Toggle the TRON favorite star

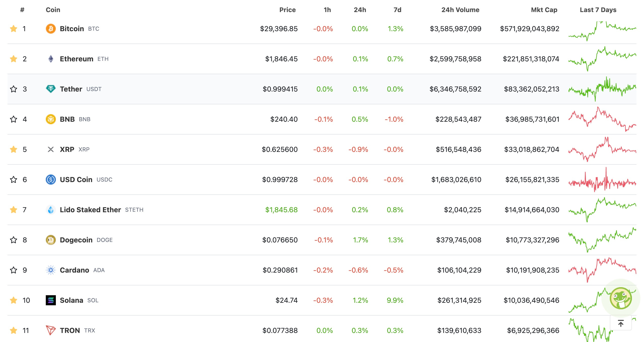click(14, 330)
